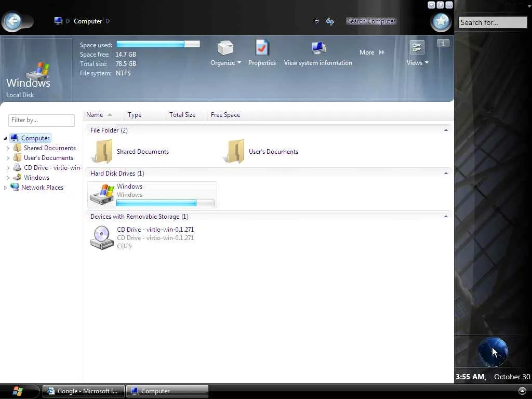Click the Properties label
Image resolution: width=532 pixels, height=399 pixels.
coord(262,63)
